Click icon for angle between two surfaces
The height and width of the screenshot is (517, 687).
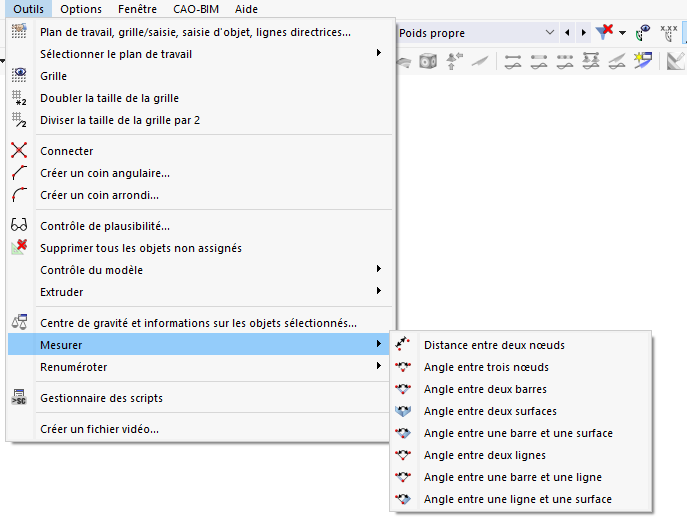[x=403, y=411]
